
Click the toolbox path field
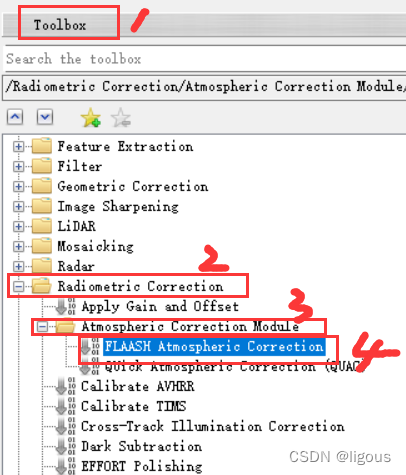(x=204, y=87)
